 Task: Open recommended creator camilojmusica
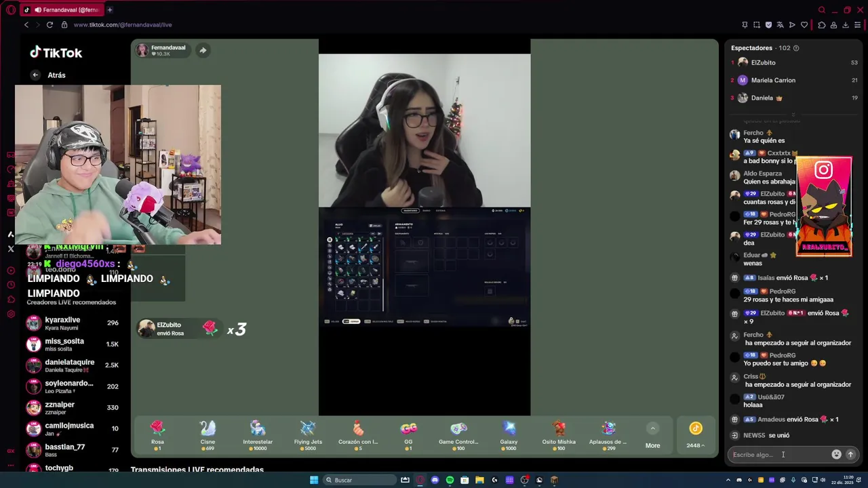(x=73, y=428)
